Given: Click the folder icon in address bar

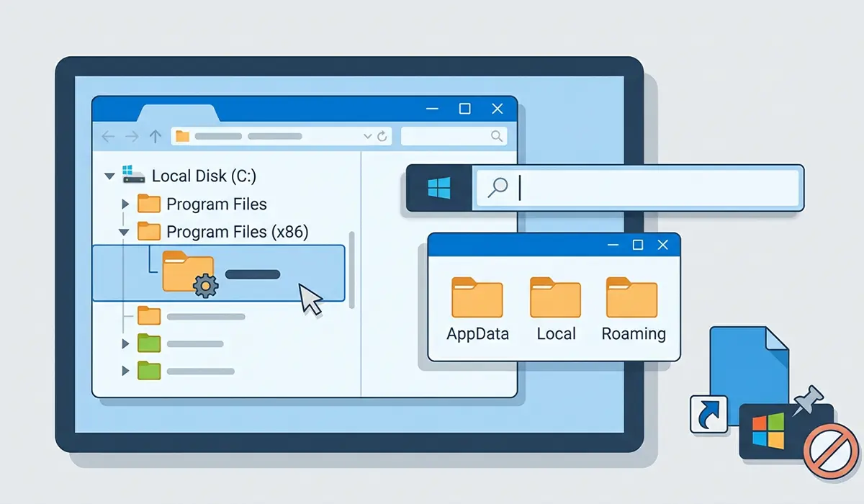Looking at the screenshot, I should (x=182, y=136).
